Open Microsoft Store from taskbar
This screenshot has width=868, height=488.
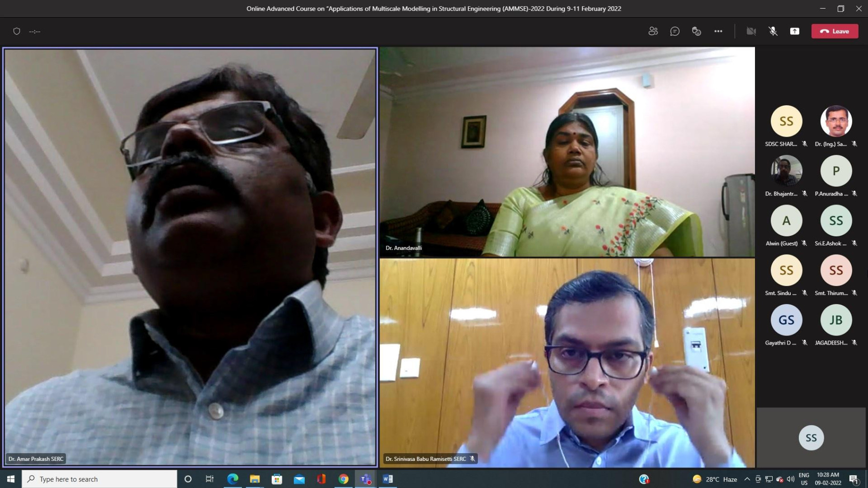click(x=277, y=479)
